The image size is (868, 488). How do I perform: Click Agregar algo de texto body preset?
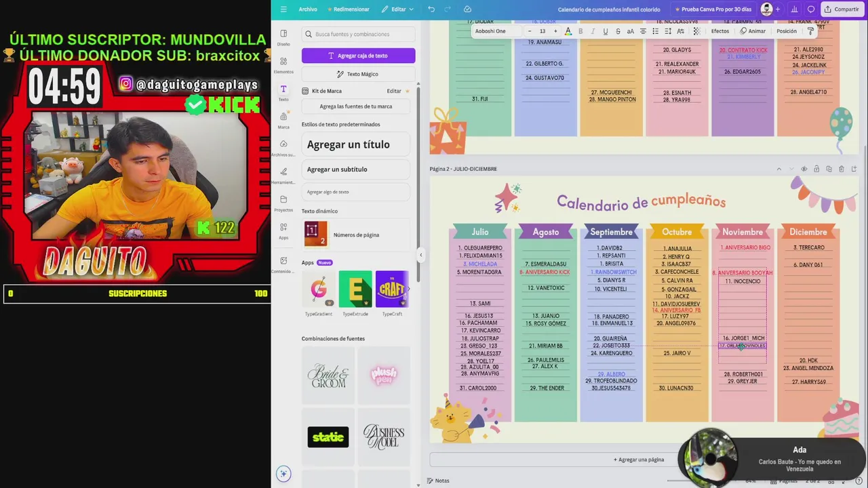point(356,192)
